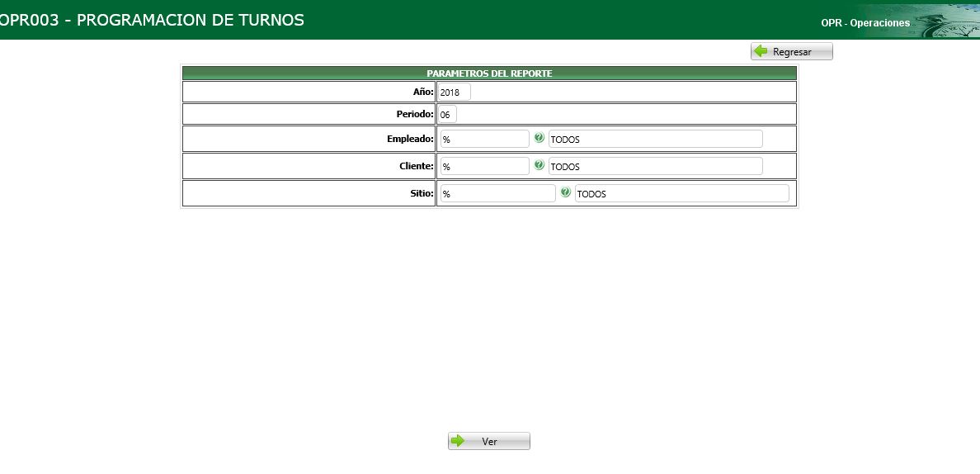The height and width of the screenshot is (474, 980).
Task: Click the Regresar back button
Action: 791,52
